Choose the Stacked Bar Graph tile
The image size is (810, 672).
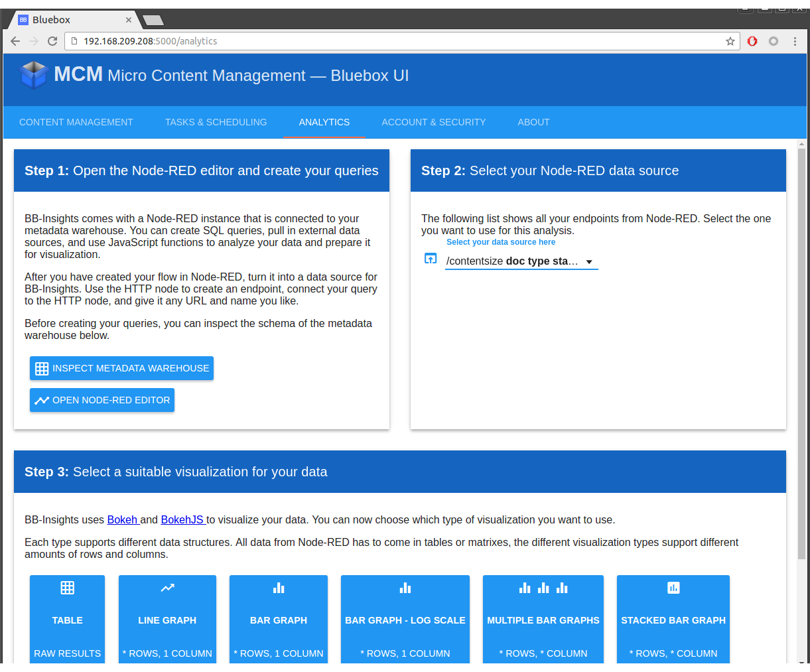(x=673, y=619)
